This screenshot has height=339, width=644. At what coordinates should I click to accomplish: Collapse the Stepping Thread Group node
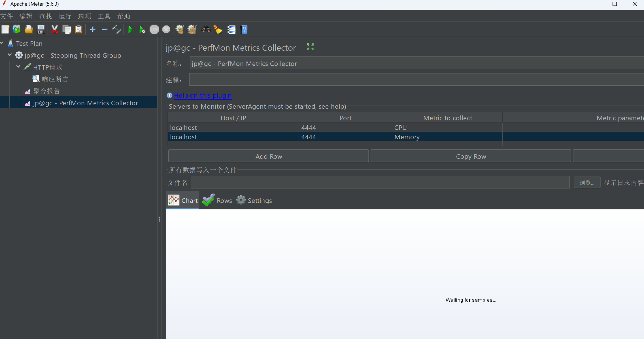10,55
